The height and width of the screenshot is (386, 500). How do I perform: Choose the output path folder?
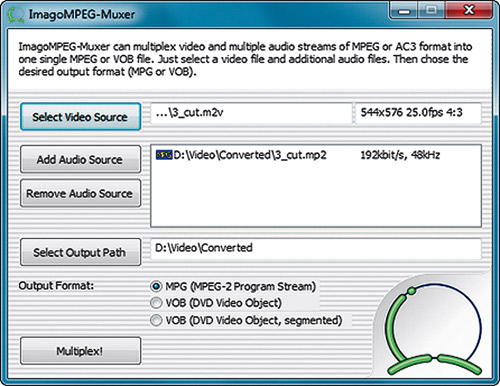pyautogui.click(x=80, y=252)
